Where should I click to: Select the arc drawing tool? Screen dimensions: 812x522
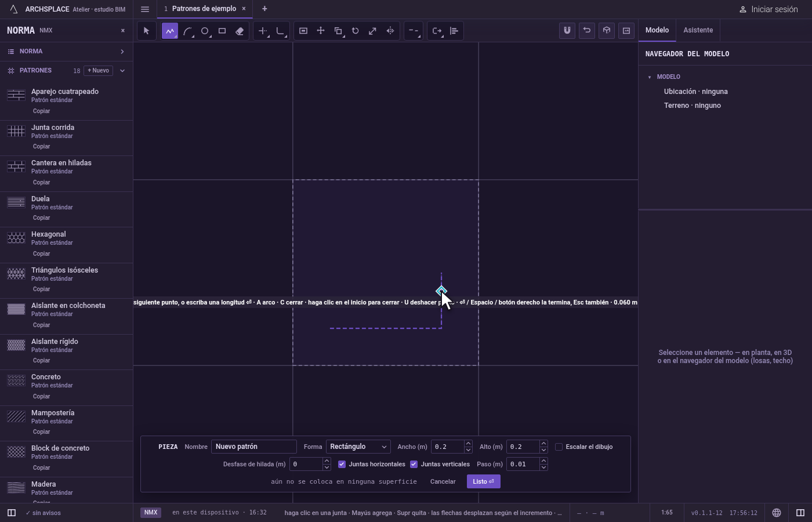pos(187,31)
